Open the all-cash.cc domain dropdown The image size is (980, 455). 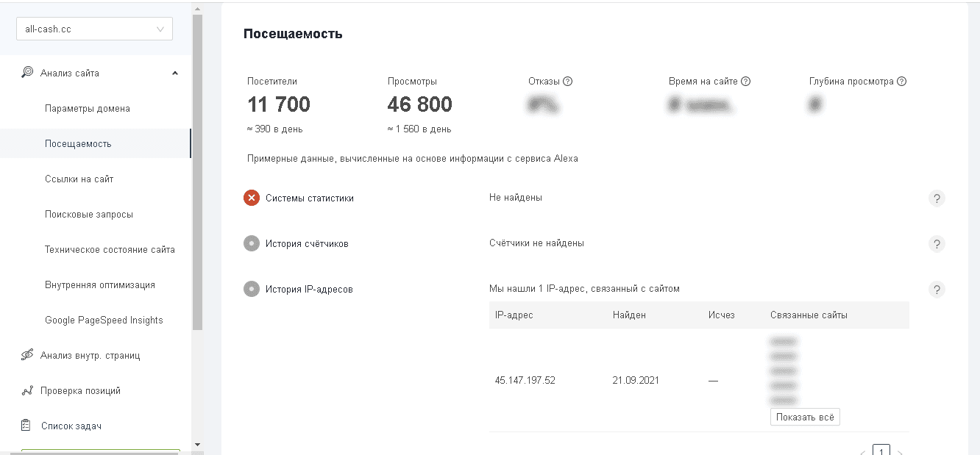pyautogui.click(x=94, y=29)
